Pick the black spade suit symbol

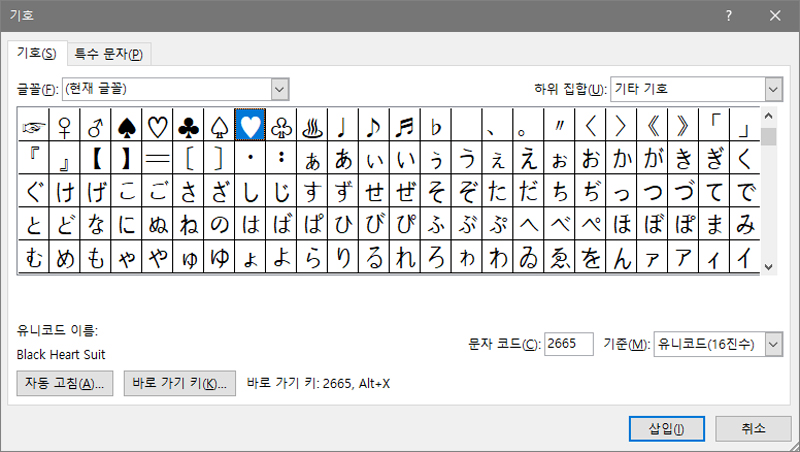click(x=127, y=125)
